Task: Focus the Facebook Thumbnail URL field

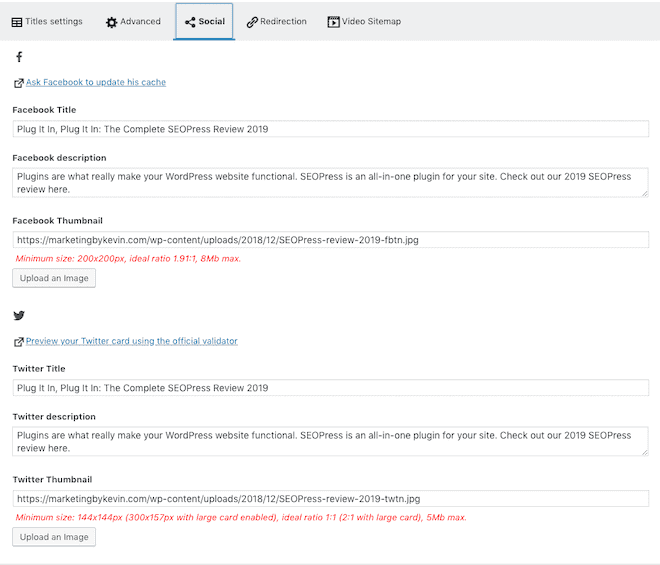Action: (x=330, y=240)
